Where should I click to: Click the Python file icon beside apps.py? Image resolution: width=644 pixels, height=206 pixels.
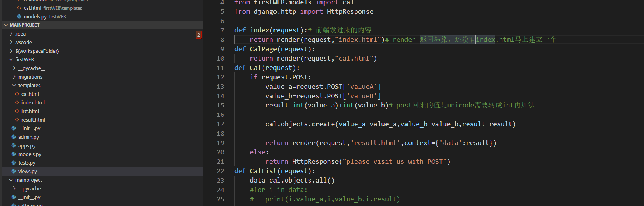pyautogui.click(x=14, y=146)
